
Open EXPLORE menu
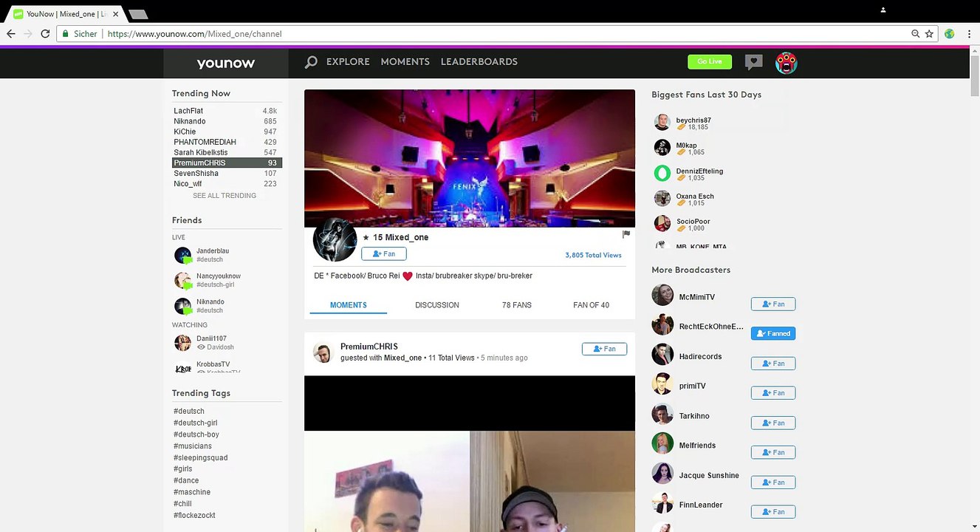(x=348, y=62)
